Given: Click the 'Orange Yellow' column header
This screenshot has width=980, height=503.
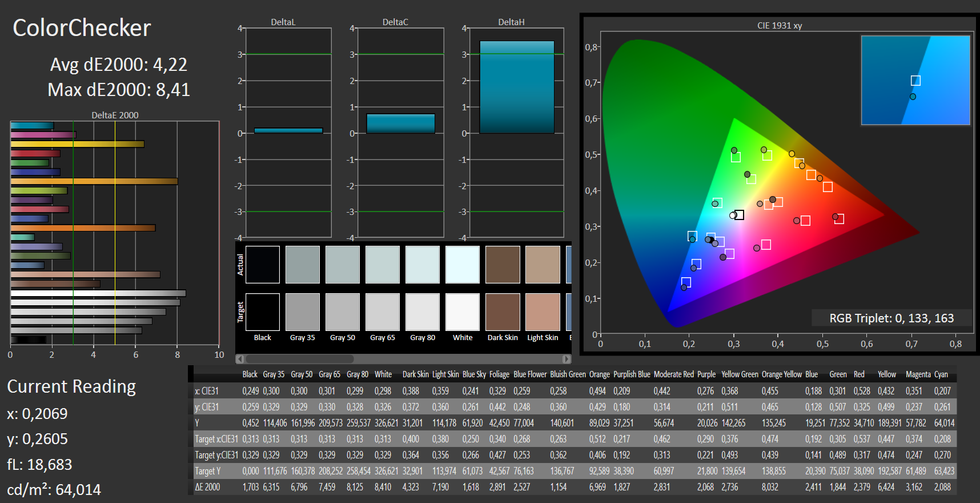Looking at the screenshot, I should [x=782, y=374].
